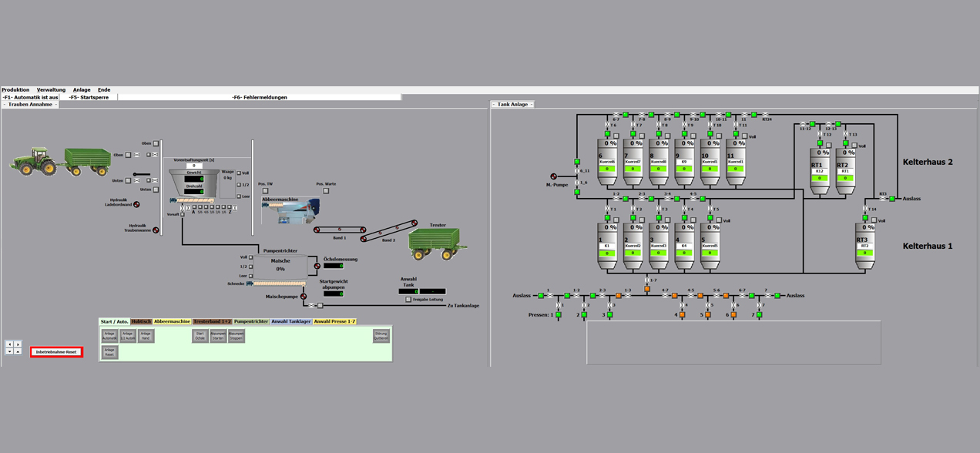
Task: Click tank RT3 silo graphic
Action: click(864, 247)
